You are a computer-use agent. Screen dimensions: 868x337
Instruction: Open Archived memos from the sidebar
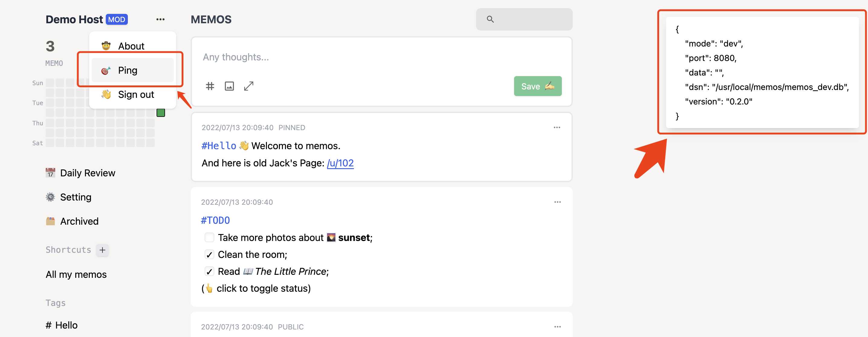pyautogui.click(x=79, y=221)
